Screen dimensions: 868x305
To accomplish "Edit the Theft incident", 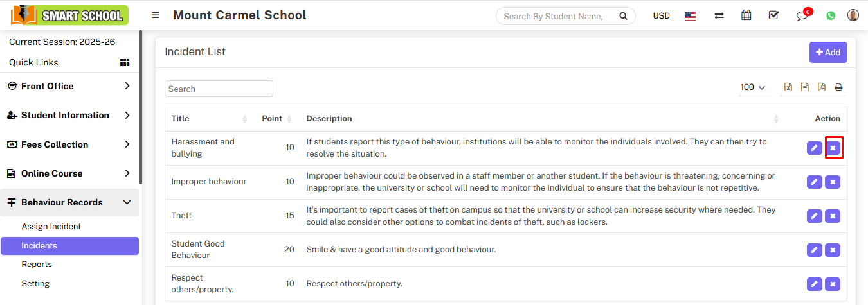I will [x=814, y=216].
